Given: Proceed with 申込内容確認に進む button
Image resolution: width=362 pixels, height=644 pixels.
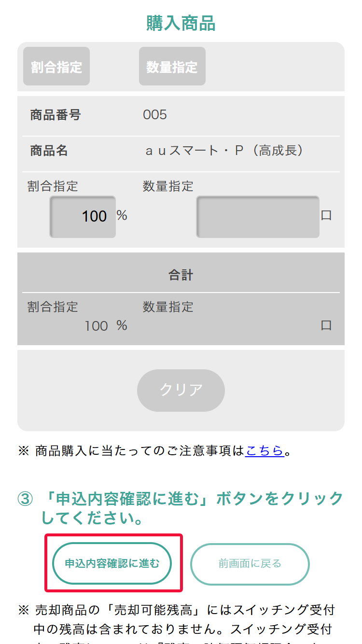Looking at the screenshot, I should click(112, 563).
